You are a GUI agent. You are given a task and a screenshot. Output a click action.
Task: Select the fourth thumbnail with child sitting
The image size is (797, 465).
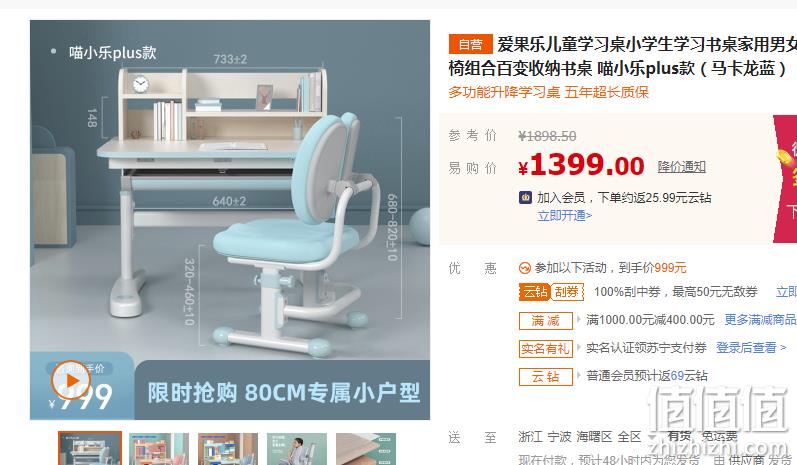[297, 449]
